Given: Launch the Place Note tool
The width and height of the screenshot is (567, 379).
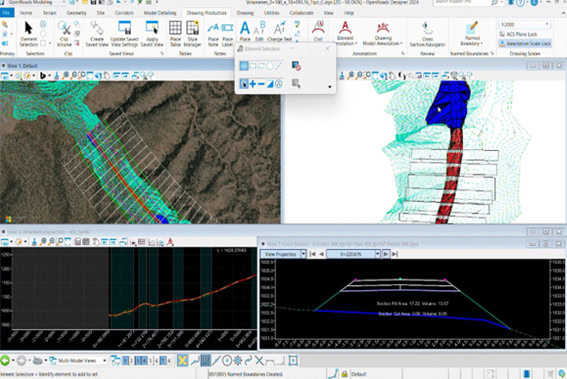Looking at the screenshot, I should [x=213, y=34].
